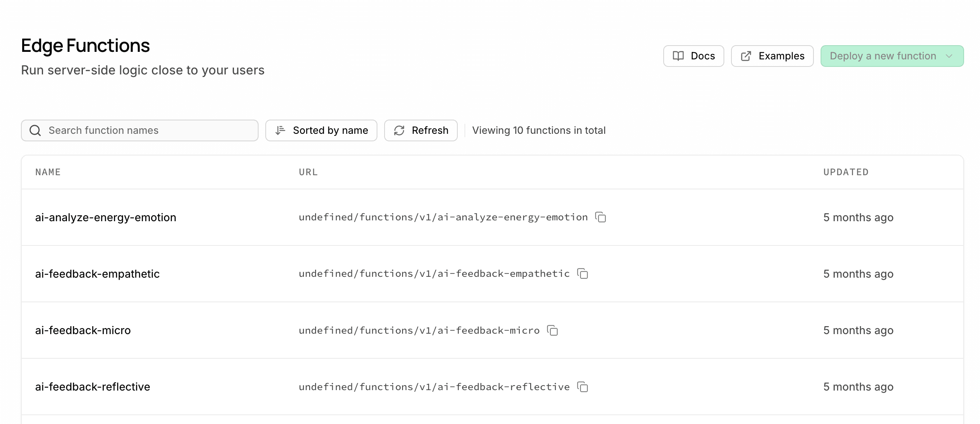Open the Examples external link button
The image size is (980, 424).
pyautogui.click(x=772, y=56)
